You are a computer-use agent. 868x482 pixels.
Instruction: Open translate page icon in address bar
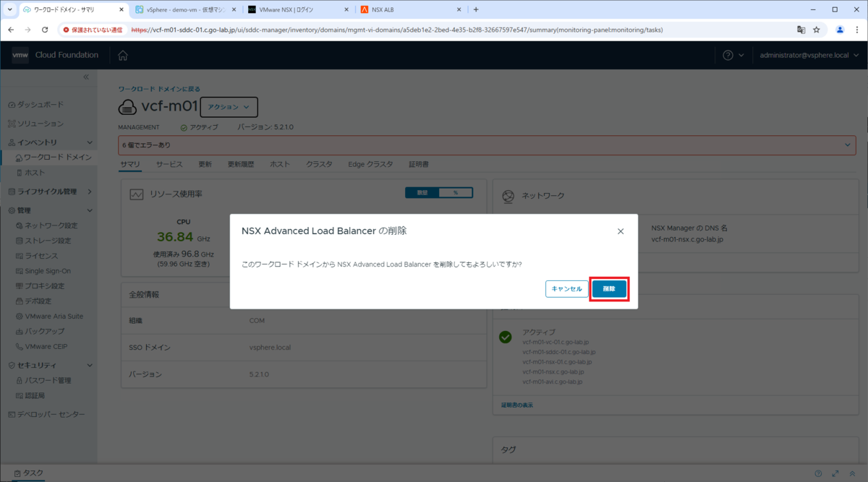pos(801,30)
